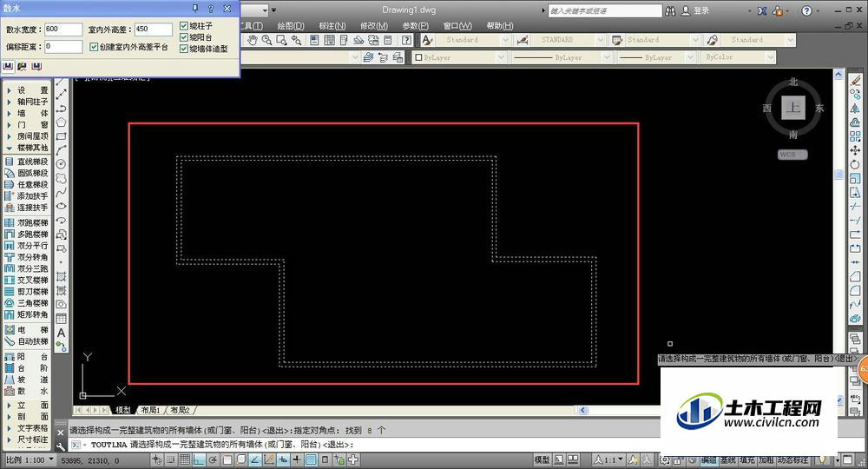Image resolution: width=868 pixels, height=469 pixels.
Task: Select the 连接扶手 connect handrail tool
Action: pos(26,207)
